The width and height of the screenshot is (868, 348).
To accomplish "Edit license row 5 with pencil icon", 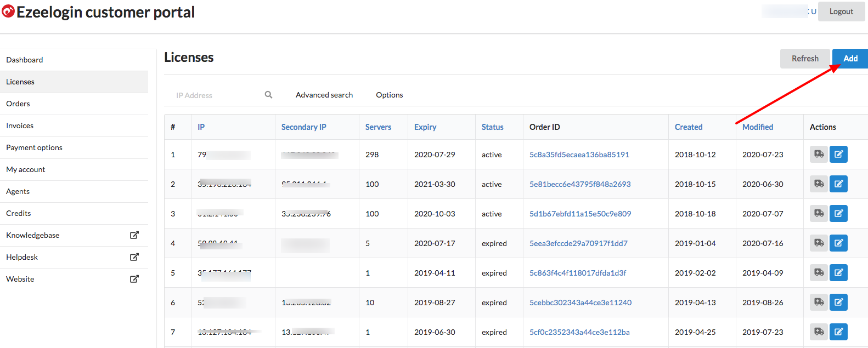I will coord(838,273).
